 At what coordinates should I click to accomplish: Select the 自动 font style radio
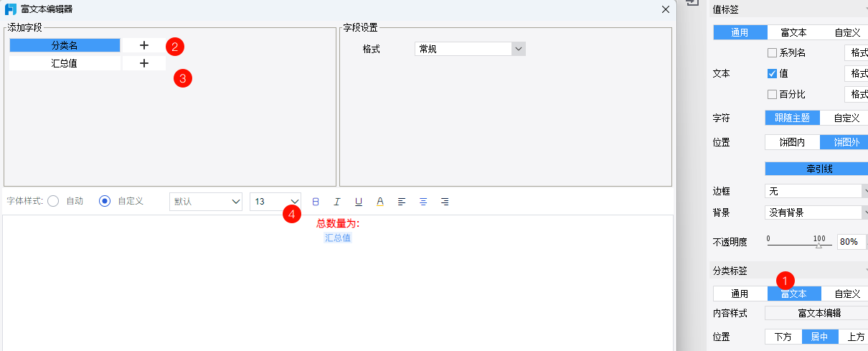(x=53, y=201)
